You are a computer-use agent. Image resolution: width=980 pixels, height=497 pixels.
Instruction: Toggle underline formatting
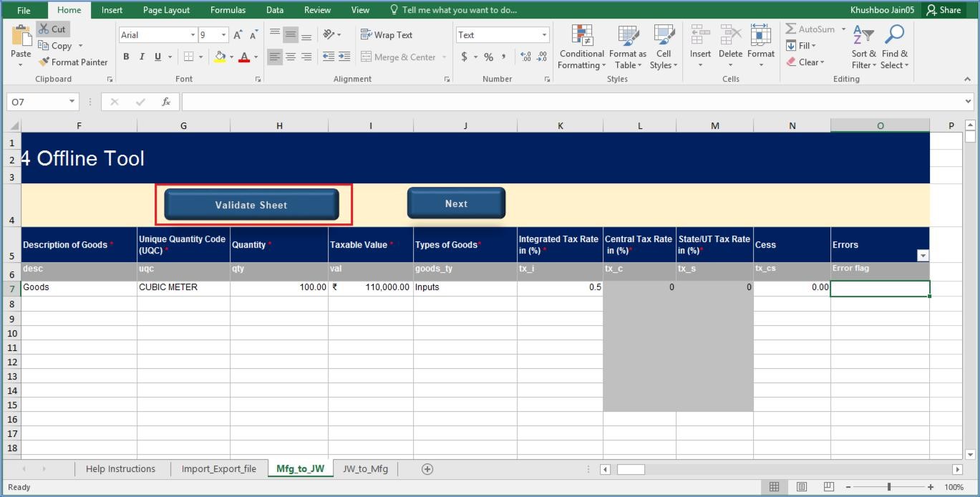[x=156, y=56]
